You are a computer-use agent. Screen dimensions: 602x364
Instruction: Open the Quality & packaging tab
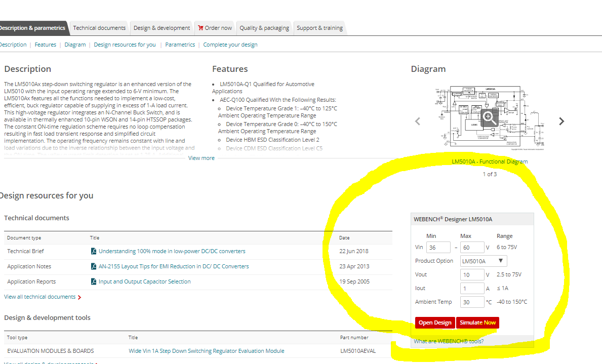tap(264, 28)
